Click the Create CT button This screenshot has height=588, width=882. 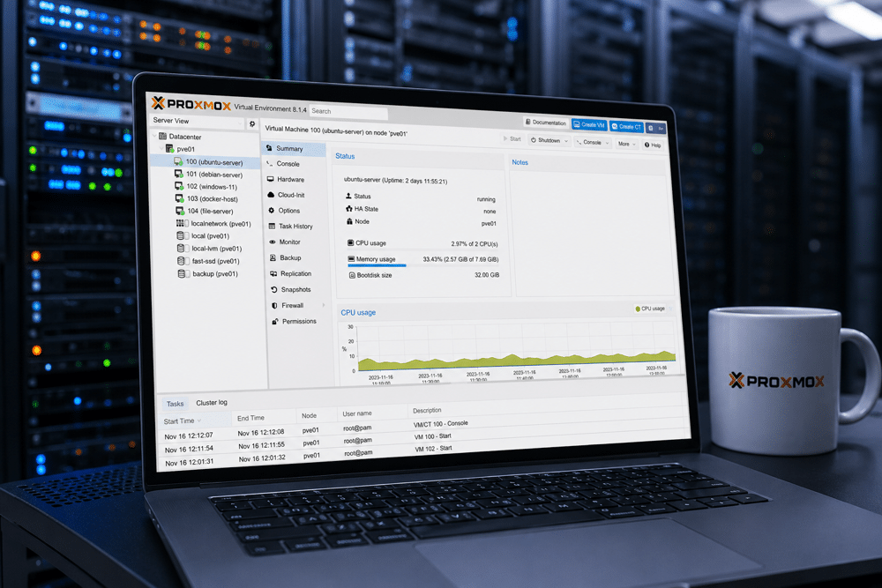click(x=626, y=126)
